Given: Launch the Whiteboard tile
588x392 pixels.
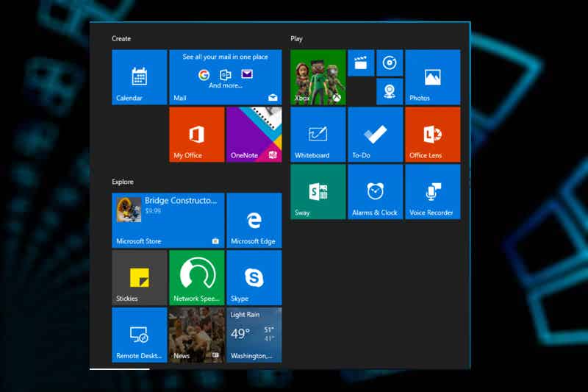Looking at the screenshot, I should click(x=318, y=135).
